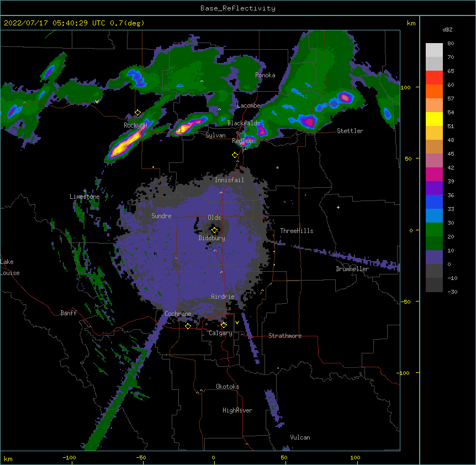Pick the dark orange 60-57 dBZ legend swatch

434,91
